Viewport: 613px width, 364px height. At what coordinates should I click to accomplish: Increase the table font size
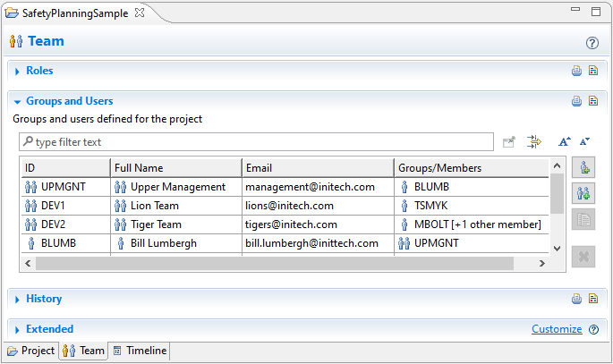pyautogui.click(x=565, y=141)
